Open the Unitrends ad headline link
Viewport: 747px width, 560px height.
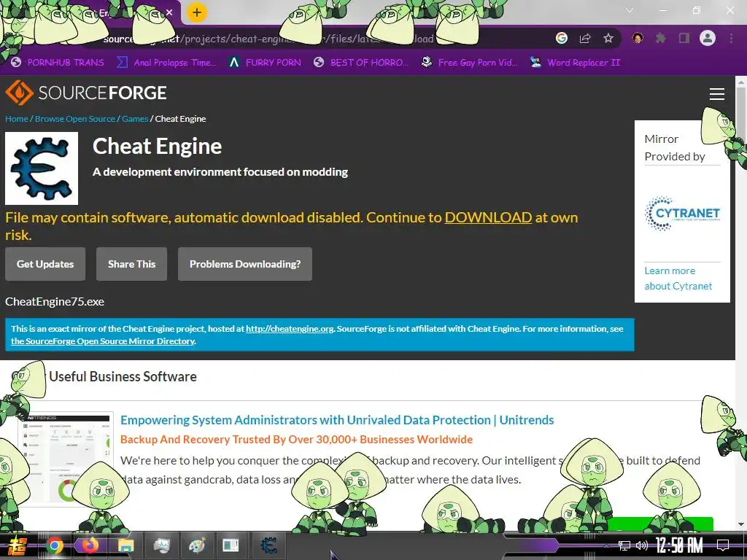point(337,420)
